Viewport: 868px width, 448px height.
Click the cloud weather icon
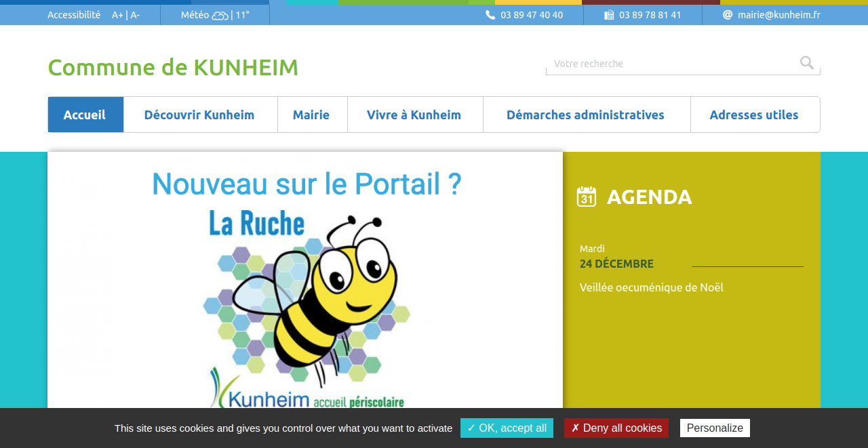point(220,16)
